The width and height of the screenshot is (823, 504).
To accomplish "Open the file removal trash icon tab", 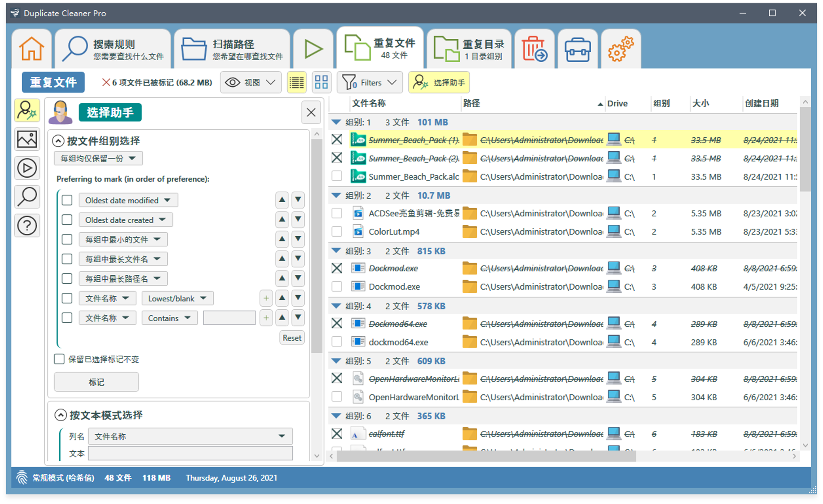I will (x=534, y=49).
